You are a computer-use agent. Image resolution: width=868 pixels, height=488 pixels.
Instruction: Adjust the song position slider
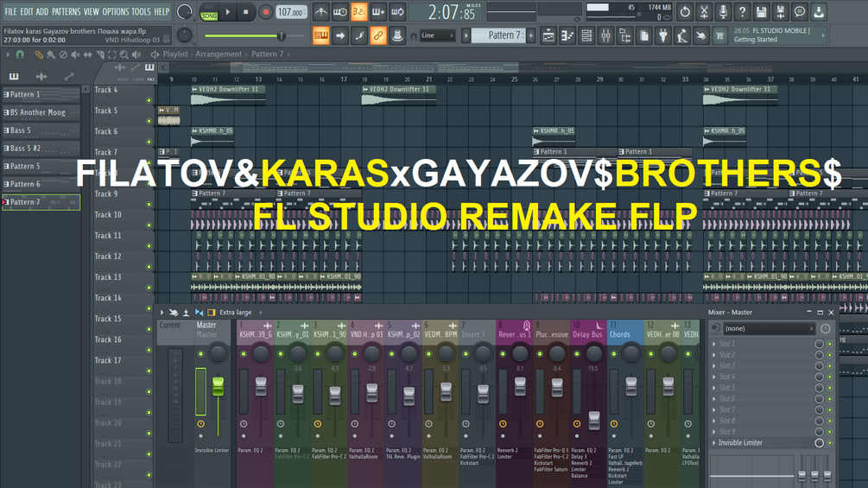pos(282,36)
